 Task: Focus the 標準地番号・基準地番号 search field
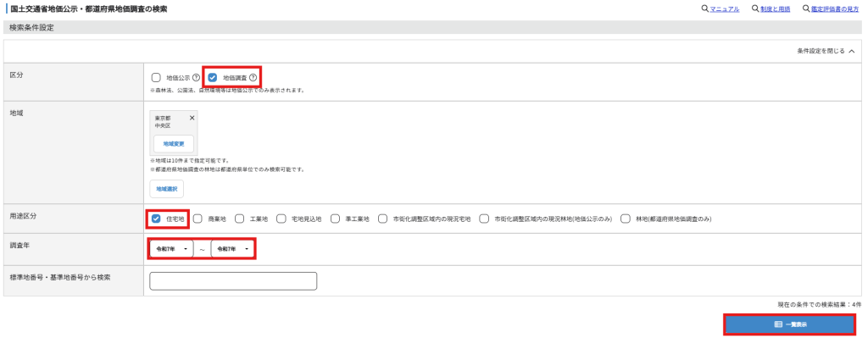pos(233,281)
